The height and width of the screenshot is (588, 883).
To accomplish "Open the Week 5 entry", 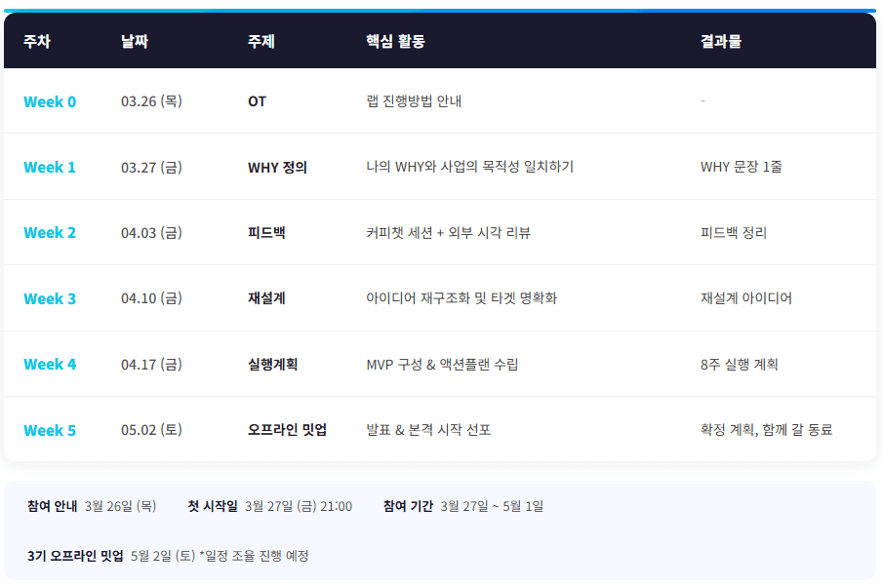I will pos(50,430).
